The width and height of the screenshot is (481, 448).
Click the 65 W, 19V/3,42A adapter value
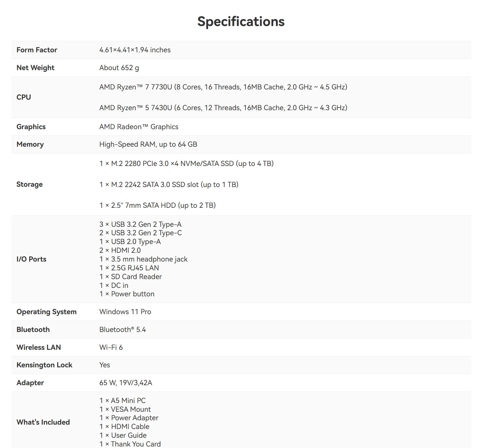pyautogui.click(x=126, y=383)
